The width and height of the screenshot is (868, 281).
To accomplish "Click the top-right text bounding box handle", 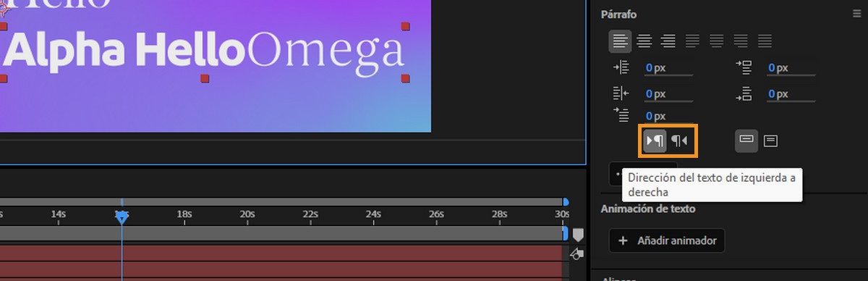I will 405,26.
